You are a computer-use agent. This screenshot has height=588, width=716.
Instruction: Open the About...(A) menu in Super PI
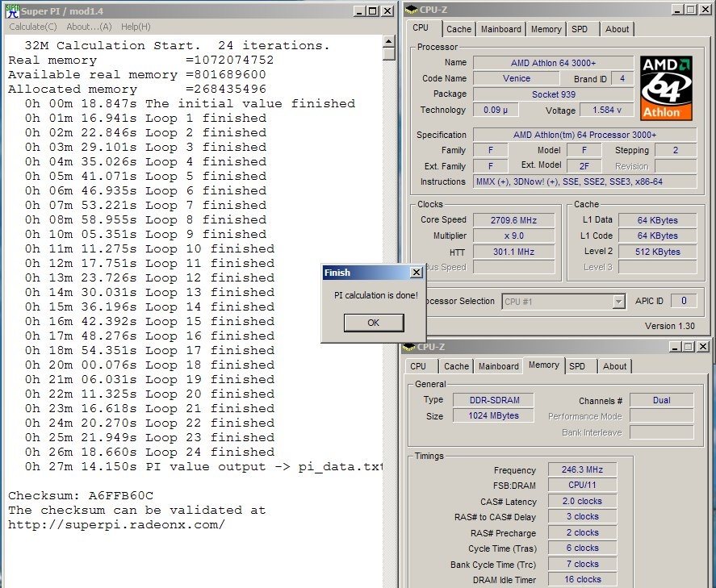pos(89,27)
